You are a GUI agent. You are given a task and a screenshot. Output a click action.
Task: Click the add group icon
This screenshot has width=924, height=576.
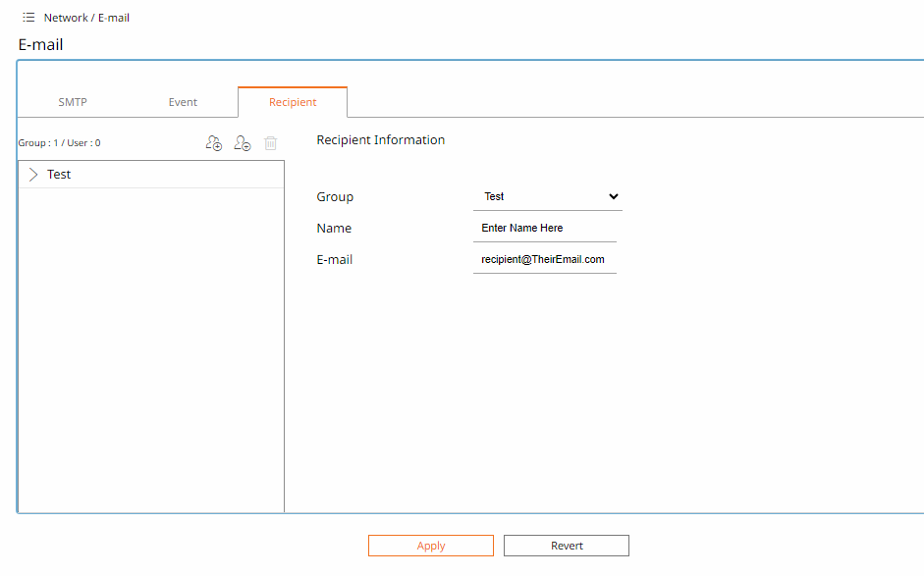(x=213, y=142)
